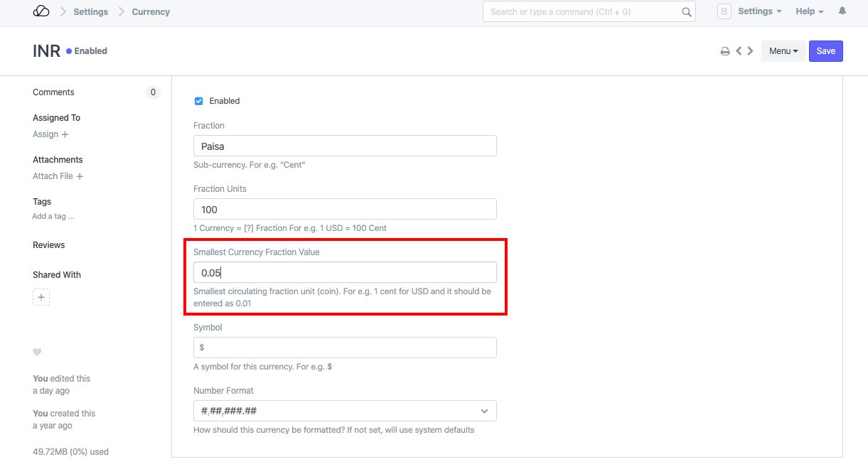Click the notification bell icon

click(x=842, y=11)
